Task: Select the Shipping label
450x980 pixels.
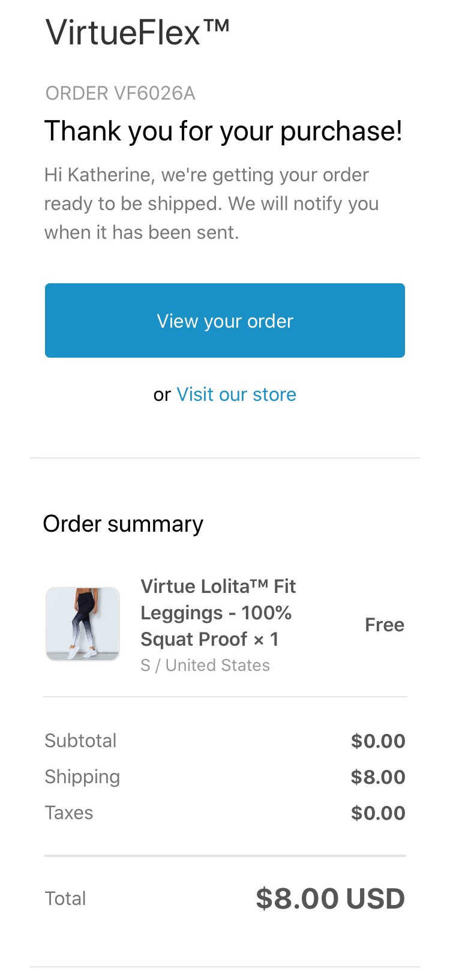Action: (82, 777)
